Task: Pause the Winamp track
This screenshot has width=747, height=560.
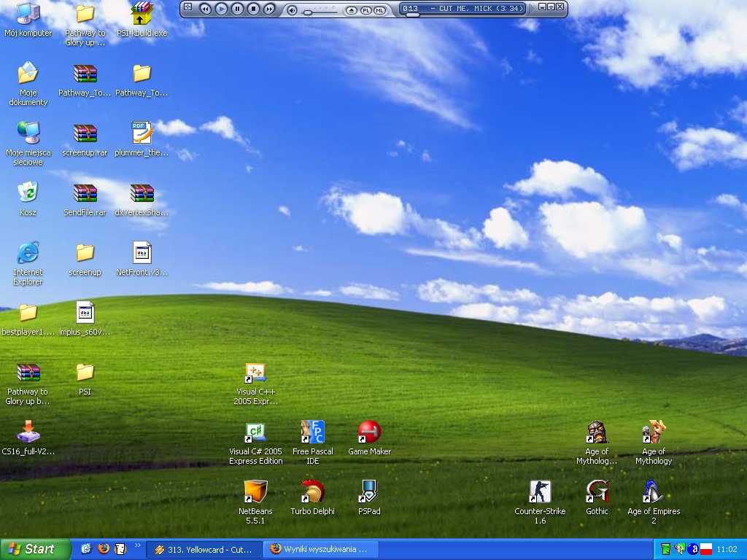Action: tap(237, 9)
